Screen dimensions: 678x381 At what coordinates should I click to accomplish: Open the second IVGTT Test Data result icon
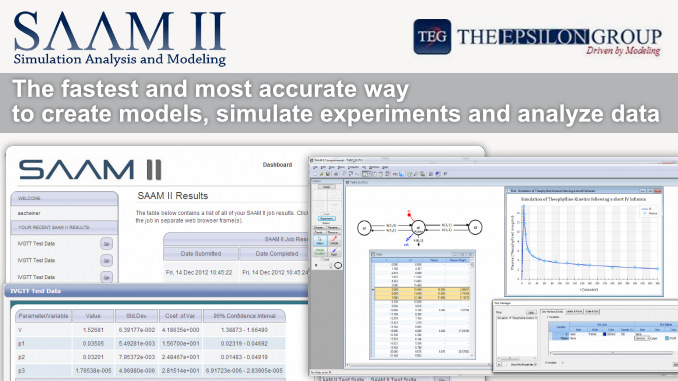pyautogui.click(x=106, y=260)
